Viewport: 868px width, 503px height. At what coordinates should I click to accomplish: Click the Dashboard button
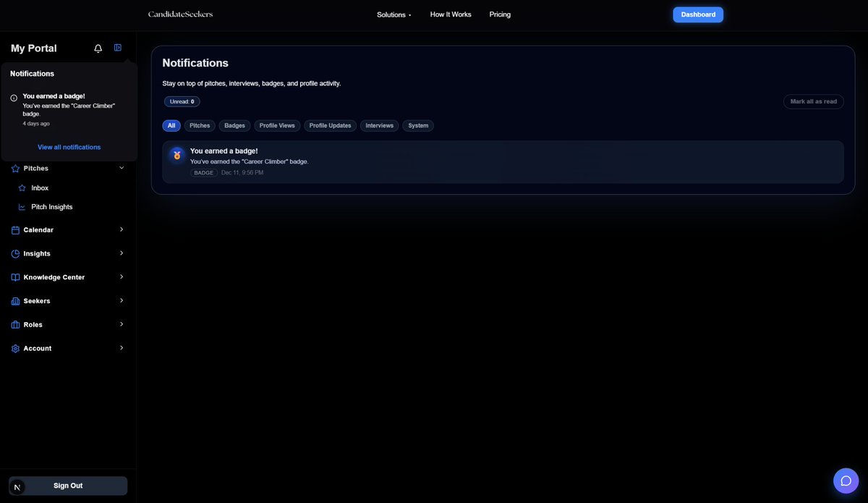tap(698, 14)
